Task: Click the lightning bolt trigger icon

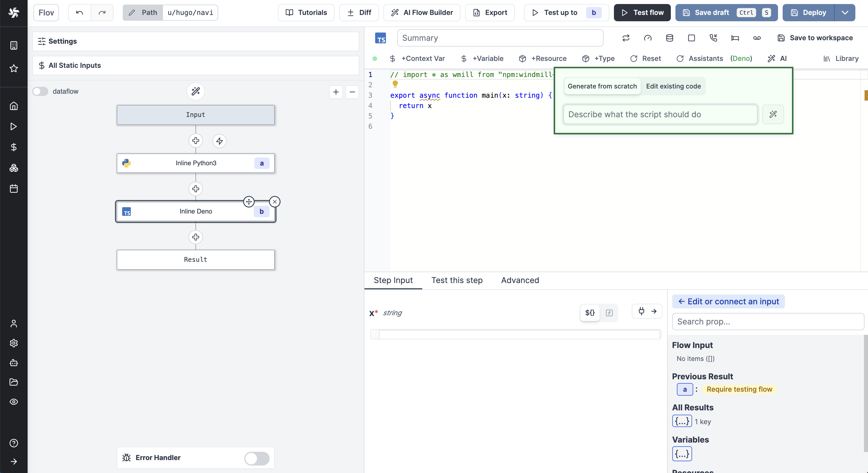Action: tap(219, 141)
